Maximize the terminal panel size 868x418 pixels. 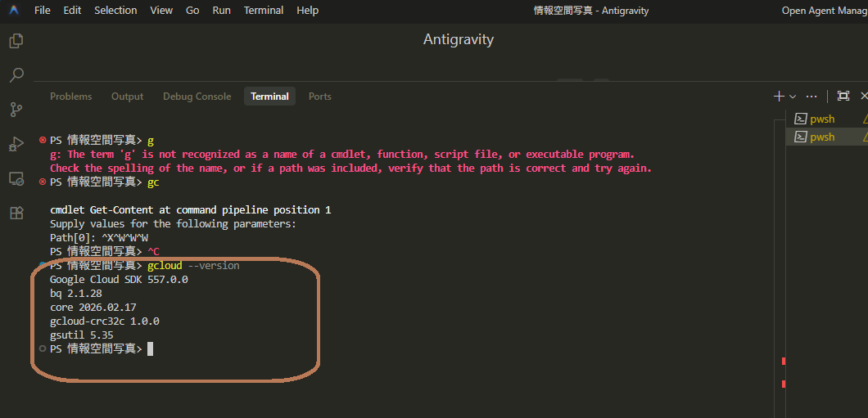click(843, 97)
